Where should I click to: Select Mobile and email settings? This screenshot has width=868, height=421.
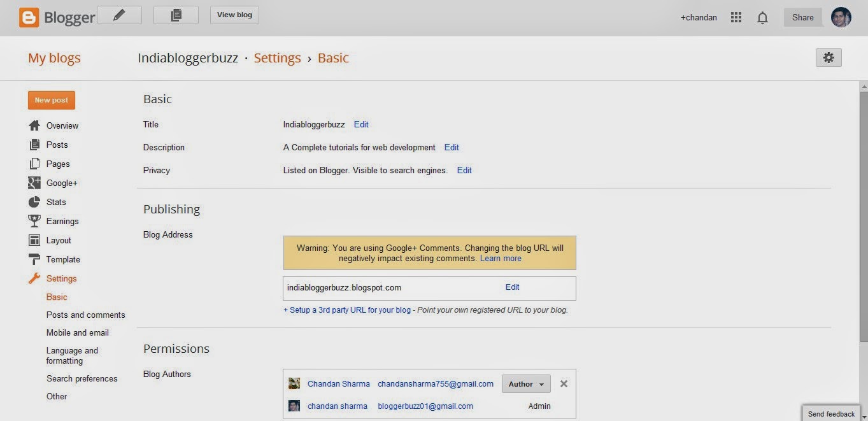pyautogui.click(x=78, y=332)
